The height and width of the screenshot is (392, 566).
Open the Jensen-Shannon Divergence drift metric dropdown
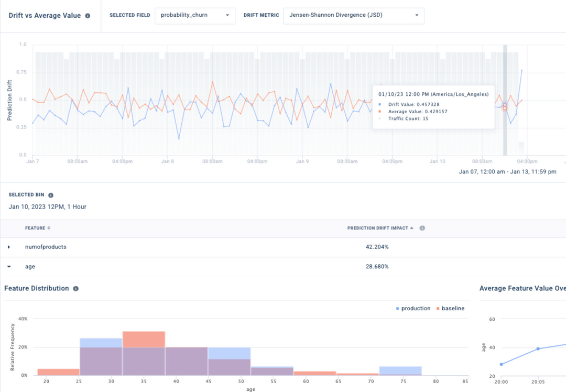[x=354, y=15]
